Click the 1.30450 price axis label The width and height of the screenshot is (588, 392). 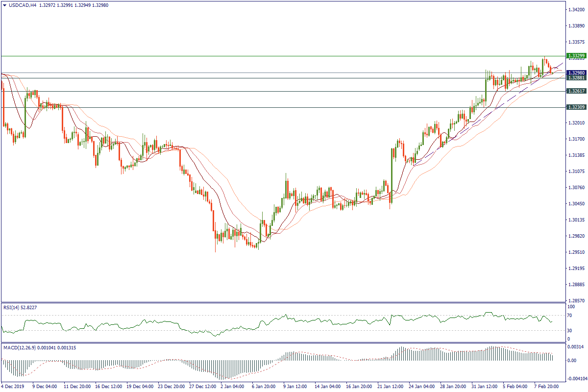[x=575, y=204]
